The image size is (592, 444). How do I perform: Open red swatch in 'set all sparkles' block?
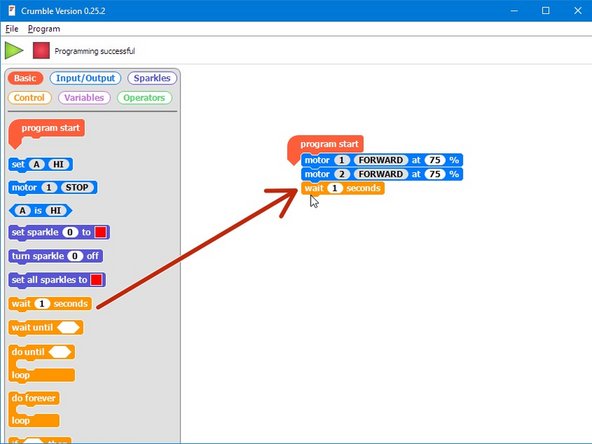[x=96, y=280]
